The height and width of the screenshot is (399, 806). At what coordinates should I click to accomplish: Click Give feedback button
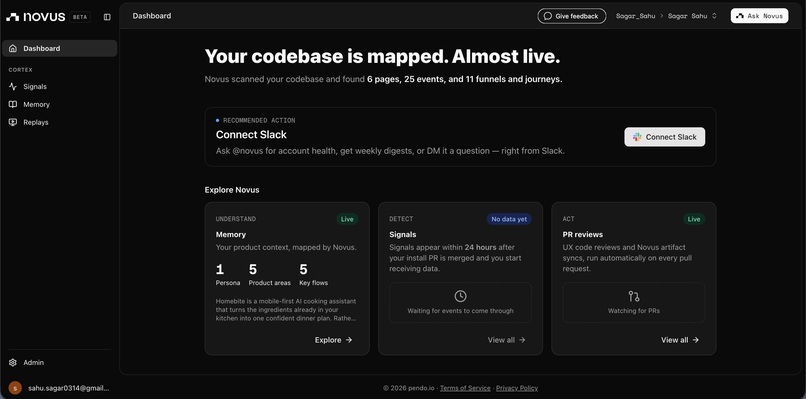(x=572, y=16)
